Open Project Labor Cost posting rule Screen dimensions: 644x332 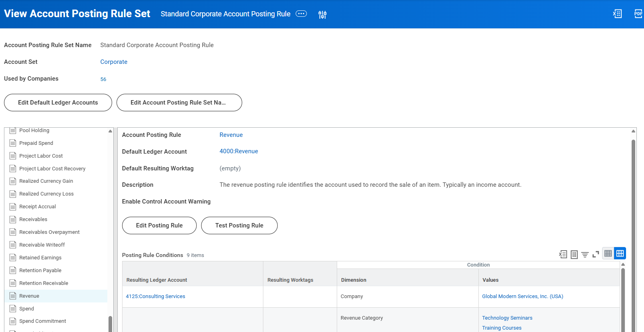point(41,156)
